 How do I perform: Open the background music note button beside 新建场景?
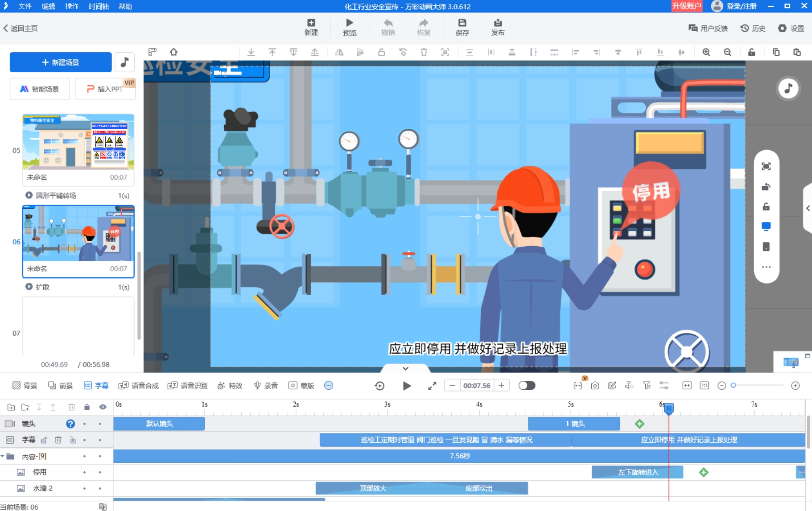click(x=124, y=62)
